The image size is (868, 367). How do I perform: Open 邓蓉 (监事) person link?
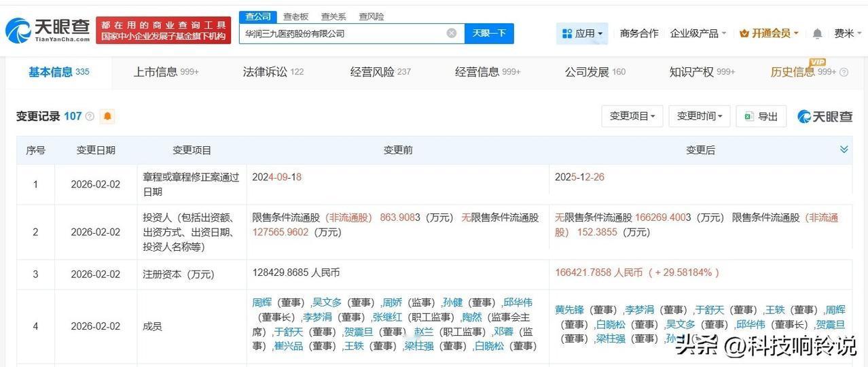coord(503,332)
